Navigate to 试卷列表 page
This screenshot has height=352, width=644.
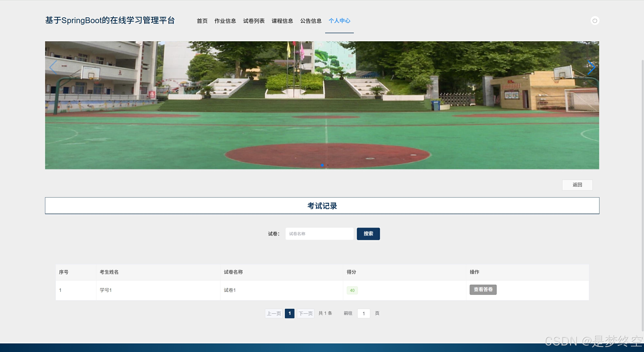coord(254,21)
